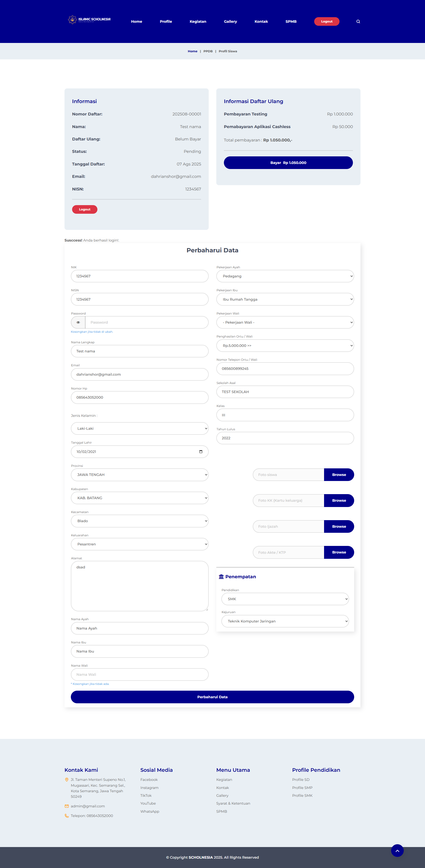425x868 pixels.
Task: Open the Pekerjaan Ayah dropdown
Action: 285,276
